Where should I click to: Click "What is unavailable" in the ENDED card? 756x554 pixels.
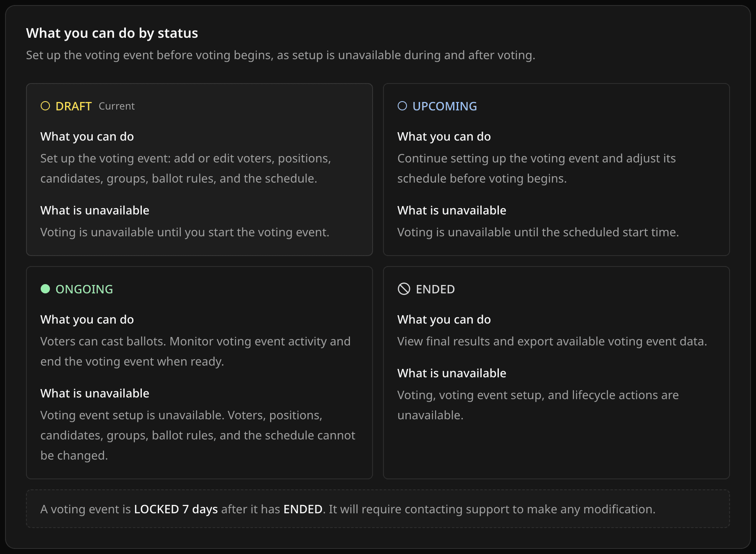452,373
